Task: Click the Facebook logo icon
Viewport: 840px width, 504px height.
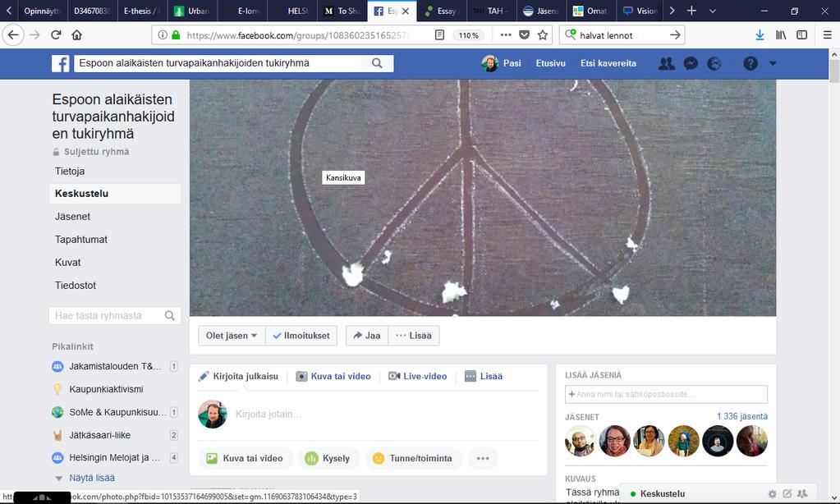Action: point(61,63)
